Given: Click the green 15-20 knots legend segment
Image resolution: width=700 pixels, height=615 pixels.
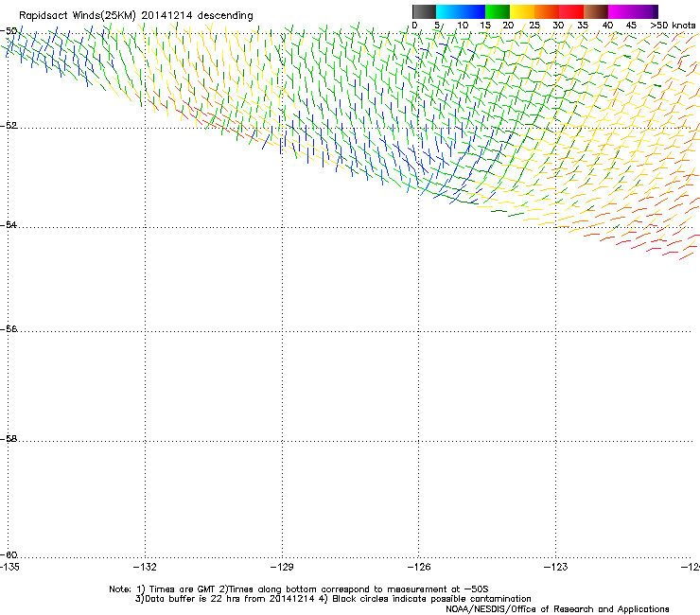Looking at the screenshot, I should click(498, 11).
